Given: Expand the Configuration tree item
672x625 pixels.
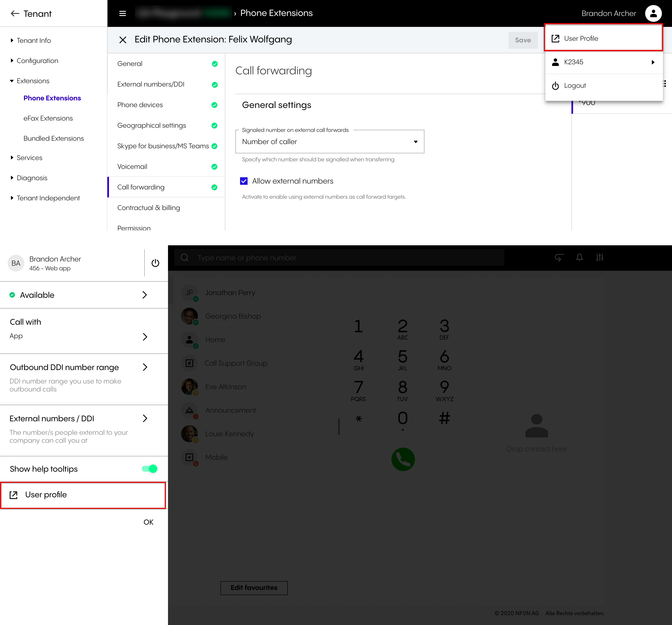Looking at the screenshot, I should (12, 61).
